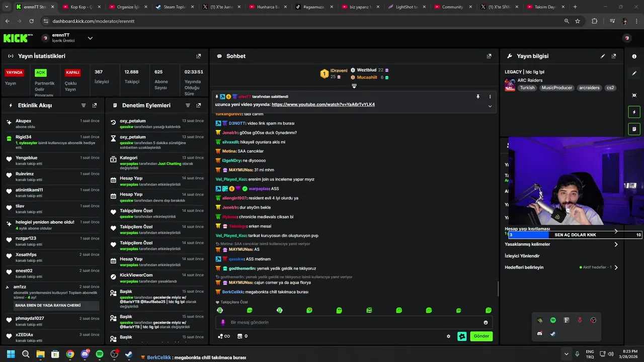Open the erennTT channel selector chevron
Viewport: 644px width, 362px height.
pos(90,38)
